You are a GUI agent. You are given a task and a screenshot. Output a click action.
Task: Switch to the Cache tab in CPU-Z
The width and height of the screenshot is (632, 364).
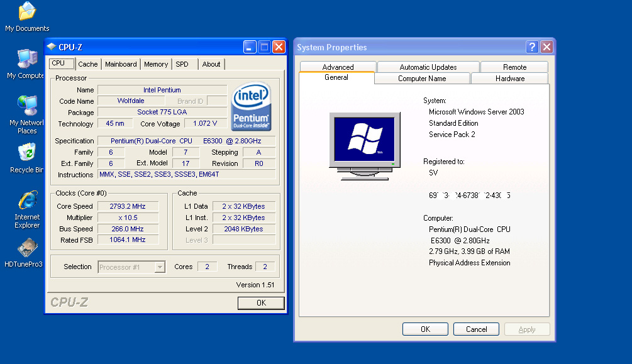coord(88,64)
